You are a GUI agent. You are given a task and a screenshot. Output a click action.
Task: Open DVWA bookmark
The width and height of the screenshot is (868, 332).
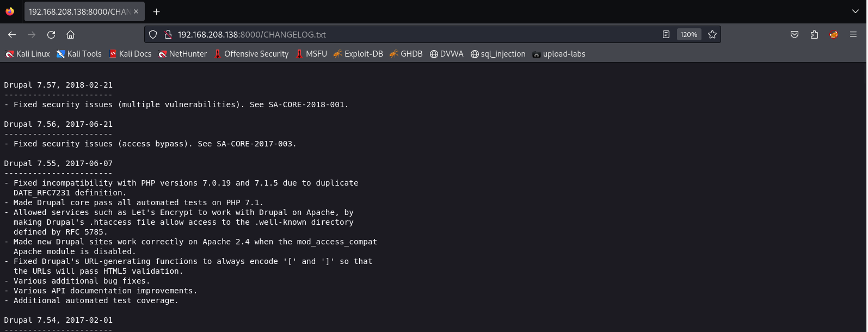[447, 54]
